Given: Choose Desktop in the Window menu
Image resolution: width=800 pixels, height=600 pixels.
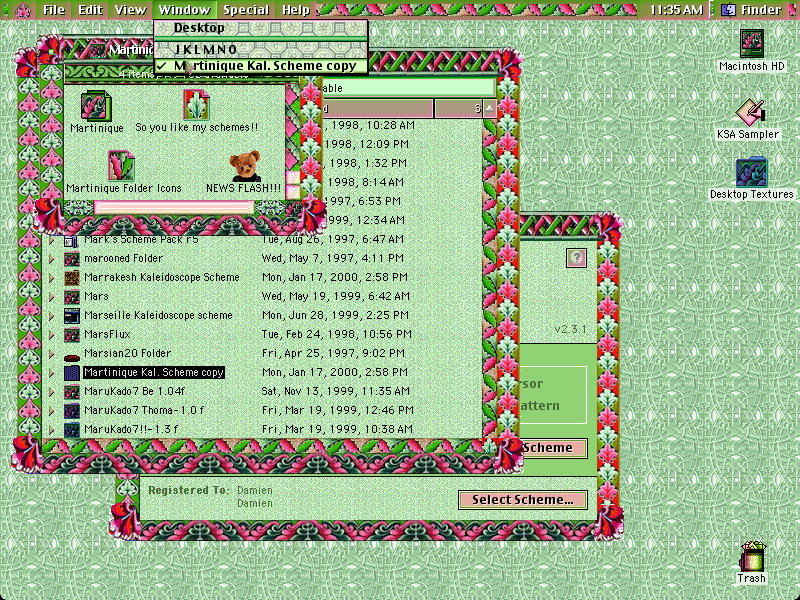Looking at the screenshot, I should tap(261, 29).
